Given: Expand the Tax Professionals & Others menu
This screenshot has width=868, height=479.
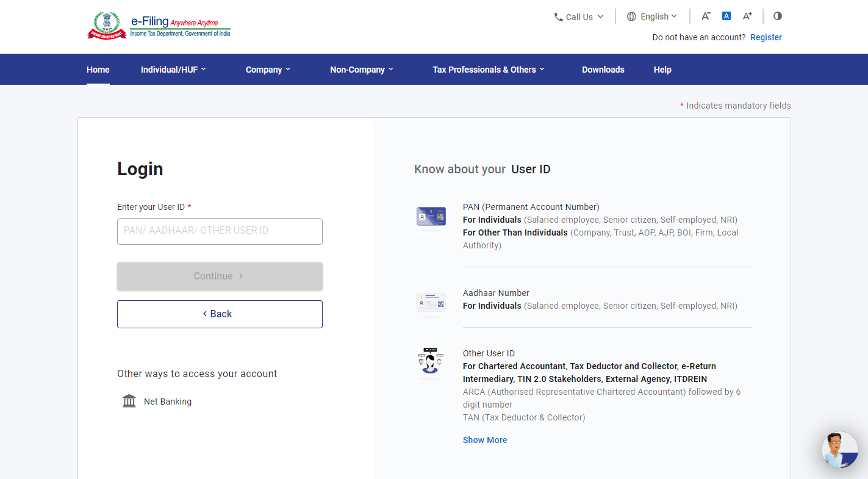Looking at the screenshot, I should coord(488,70).
